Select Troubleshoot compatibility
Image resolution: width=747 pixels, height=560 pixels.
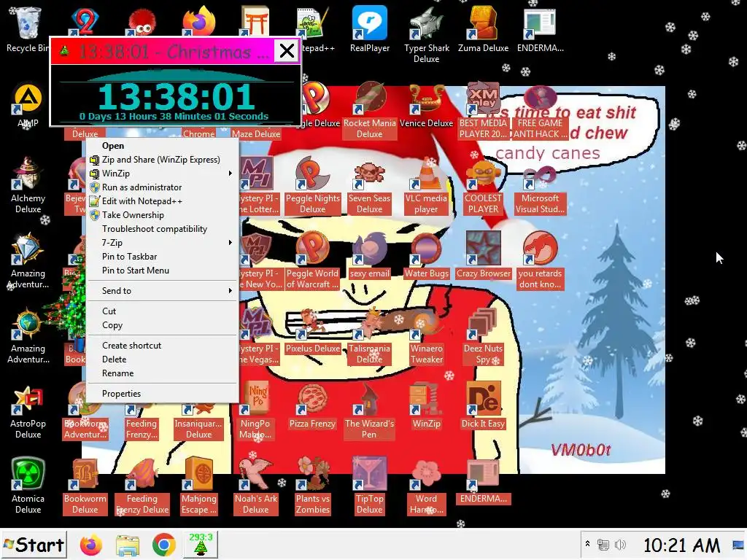tap(163, 228)
